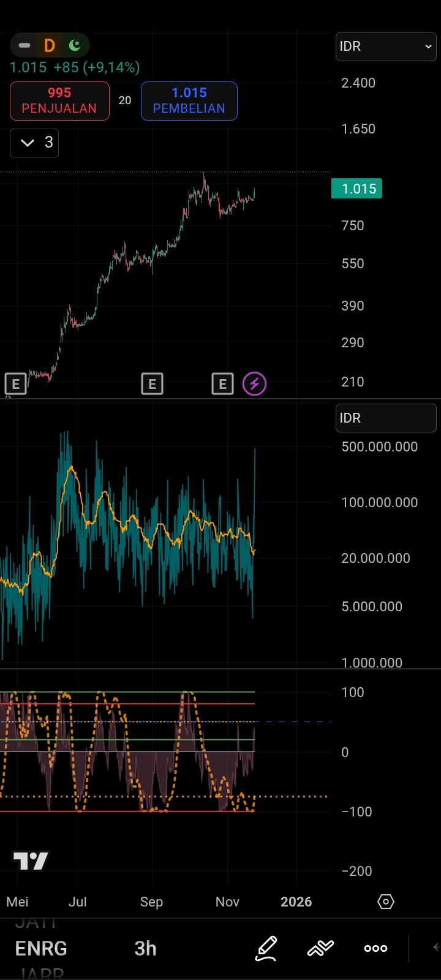Screen dimensions: 441x980
Task: Open the IDR selector on volume pane
Action: [386, 418]
